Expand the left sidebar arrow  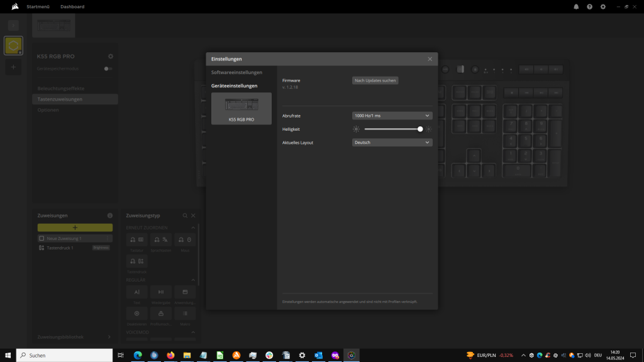pos(13,25)
